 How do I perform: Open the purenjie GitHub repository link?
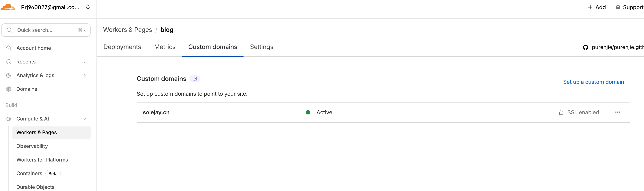coord(615,47)
